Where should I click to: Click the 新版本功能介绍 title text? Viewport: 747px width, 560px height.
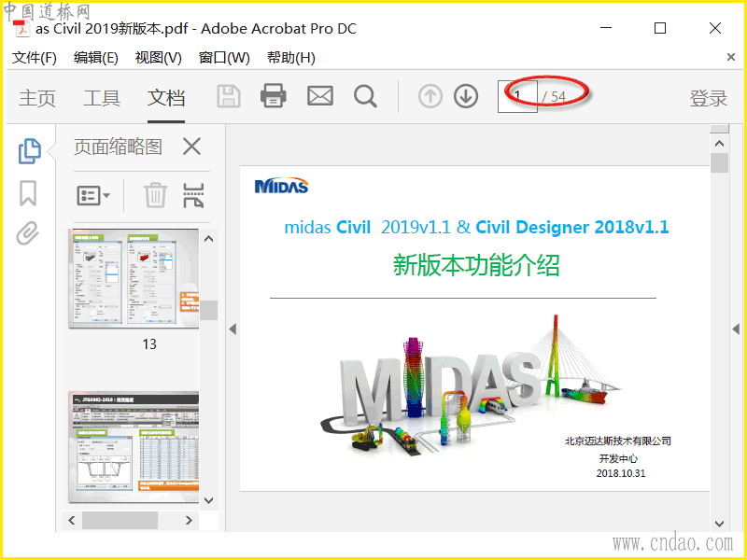(x=476, y=265)
